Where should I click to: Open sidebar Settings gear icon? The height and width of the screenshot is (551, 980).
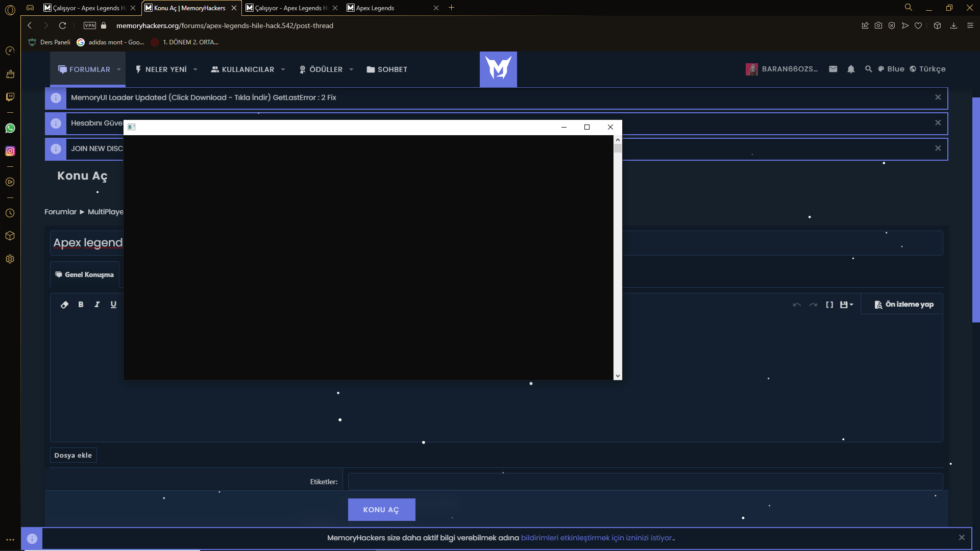tap(10, 259)
